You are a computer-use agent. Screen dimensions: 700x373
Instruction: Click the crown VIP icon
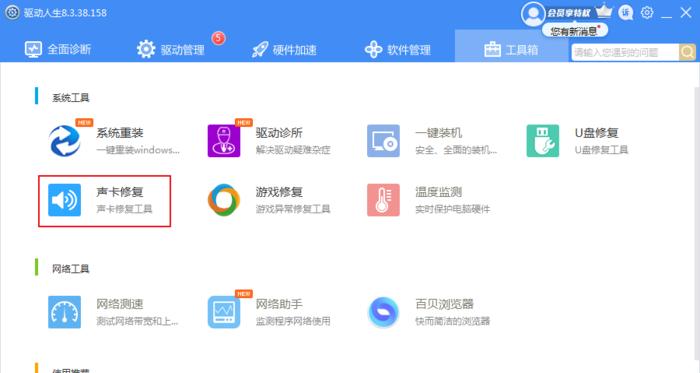click(x=604, y=11)
